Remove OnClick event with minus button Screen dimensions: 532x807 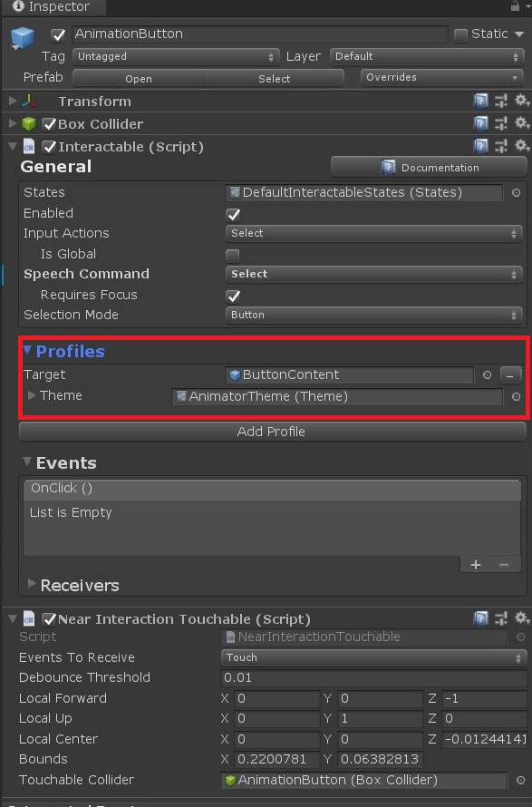(x=504, y=565)
